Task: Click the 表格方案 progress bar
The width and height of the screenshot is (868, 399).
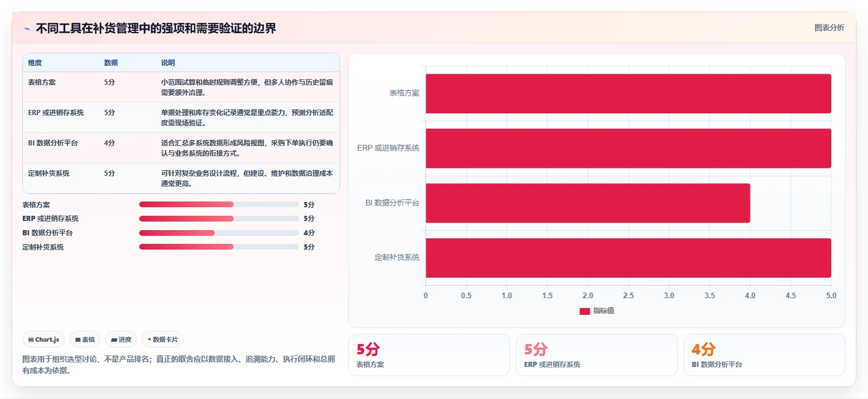Action: click(219, 204)
